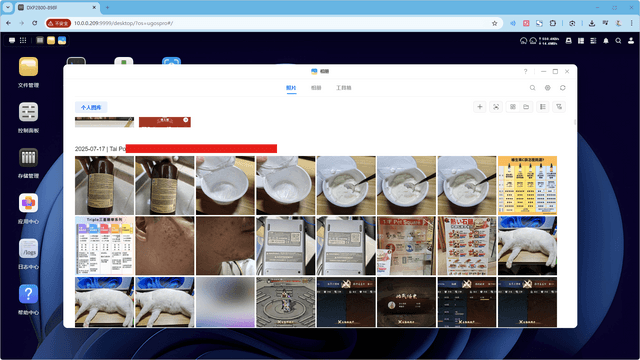Go back in the browser
Screen dimensions: 640x360
point(9,23)
